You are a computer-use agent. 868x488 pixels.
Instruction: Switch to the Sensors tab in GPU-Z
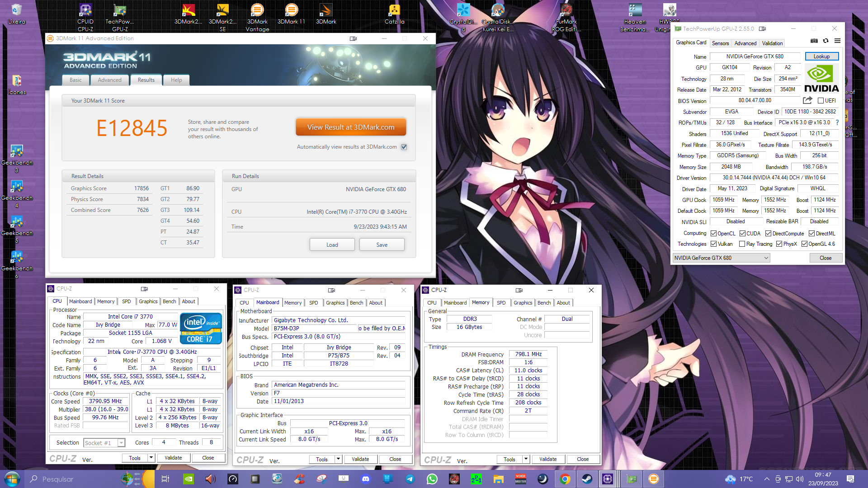click(x=720, y=43)
